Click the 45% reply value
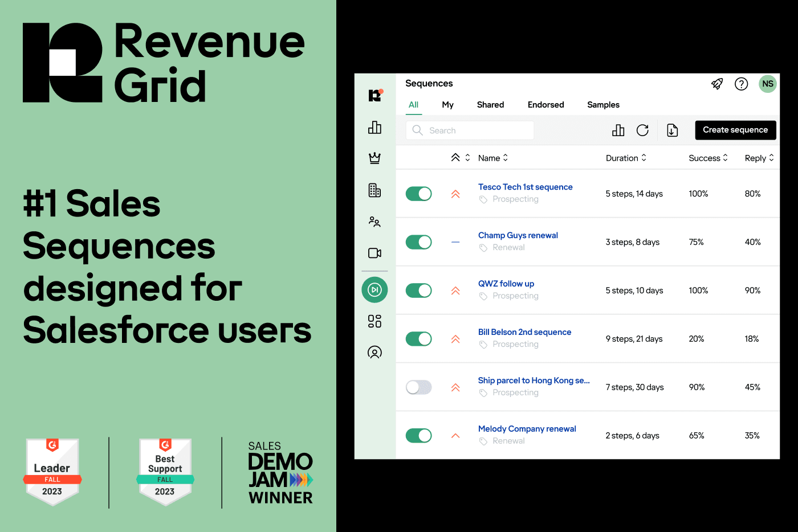798x532 pixels. (752, 387)
